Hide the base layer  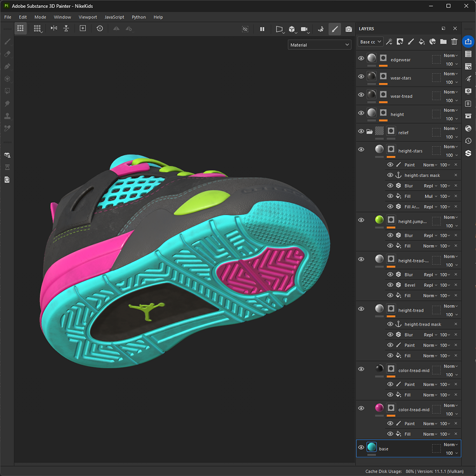(361, 447)
